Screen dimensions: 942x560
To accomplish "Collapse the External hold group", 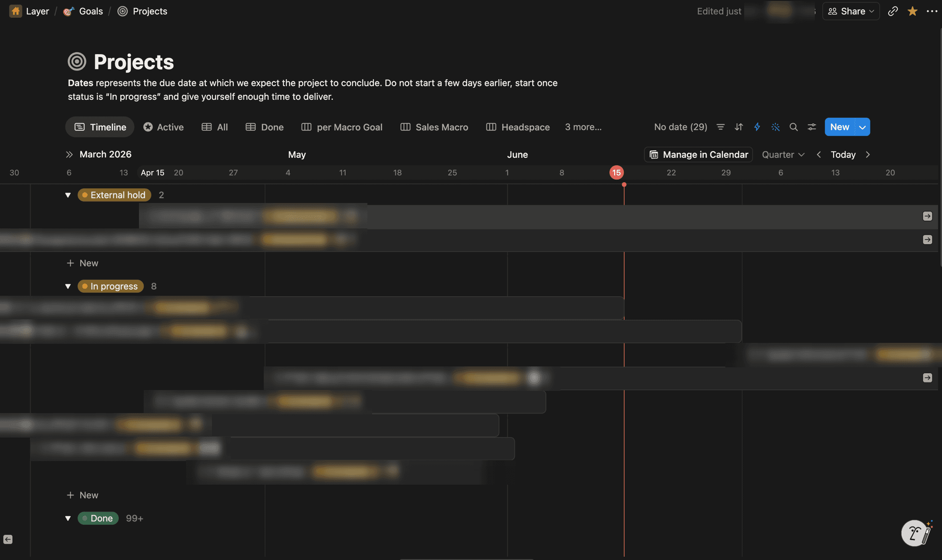I will pos(68,195).
